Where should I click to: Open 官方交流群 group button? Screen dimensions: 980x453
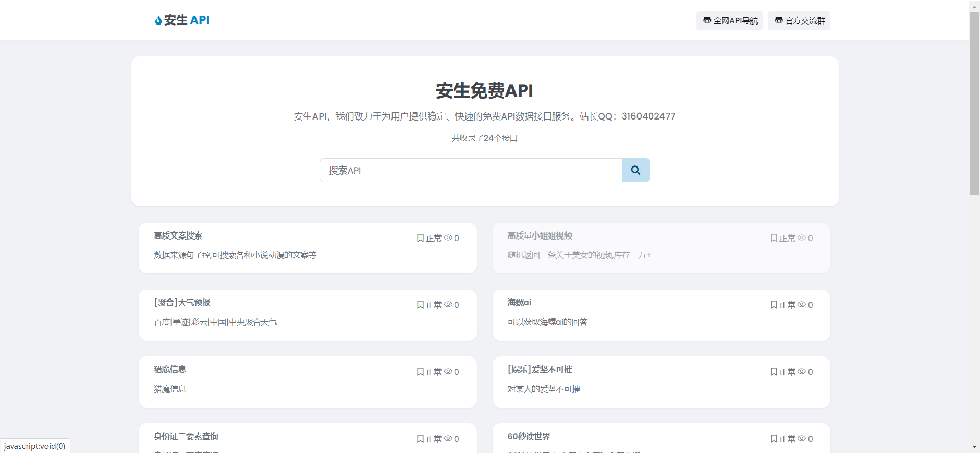click(799, 20)
